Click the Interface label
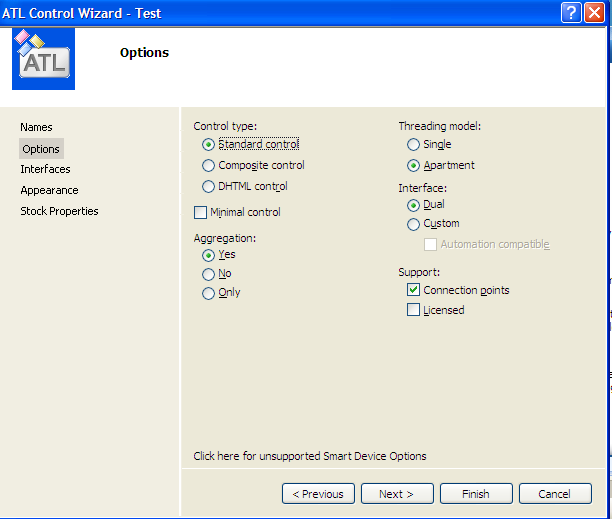The image size is (612, 519). (x=422, y=188)
